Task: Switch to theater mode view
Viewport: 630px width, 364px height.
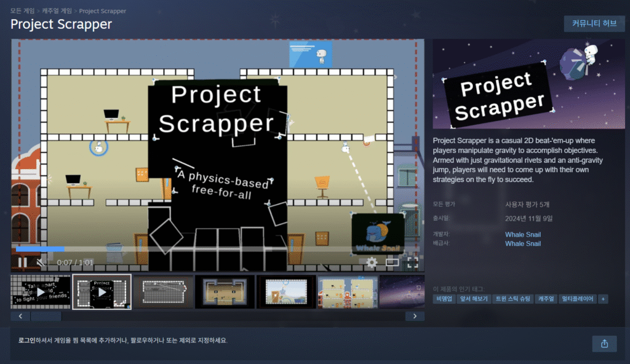Action: (x=393, y=263)
